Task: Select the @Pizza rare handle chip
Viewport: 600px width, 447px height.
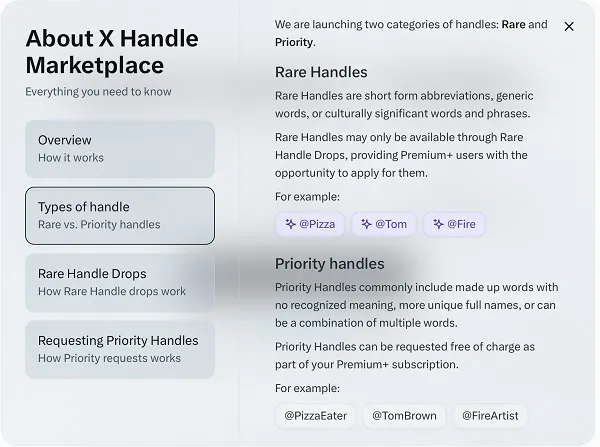Action: [x=310, y=224]
